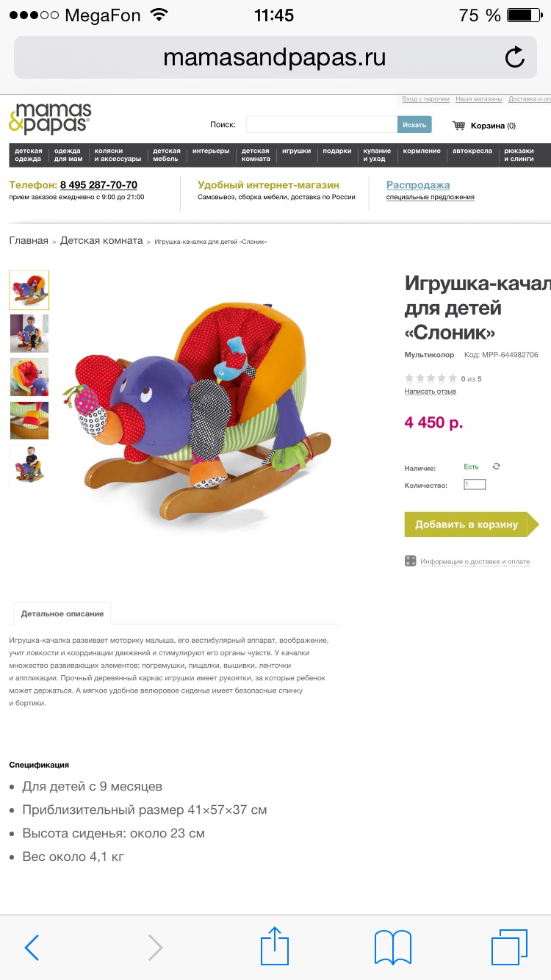This screenshot has height=980, width=551.
Task: Click the calculator icon beside delivery info
Action: [x=411, y=561]
